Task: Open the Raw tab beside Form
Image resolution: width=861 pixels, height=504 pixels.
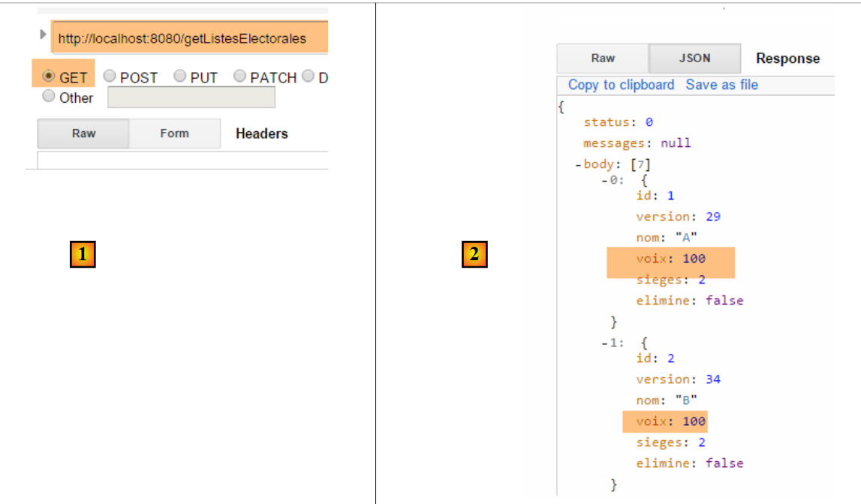Action: coord(83,133)
